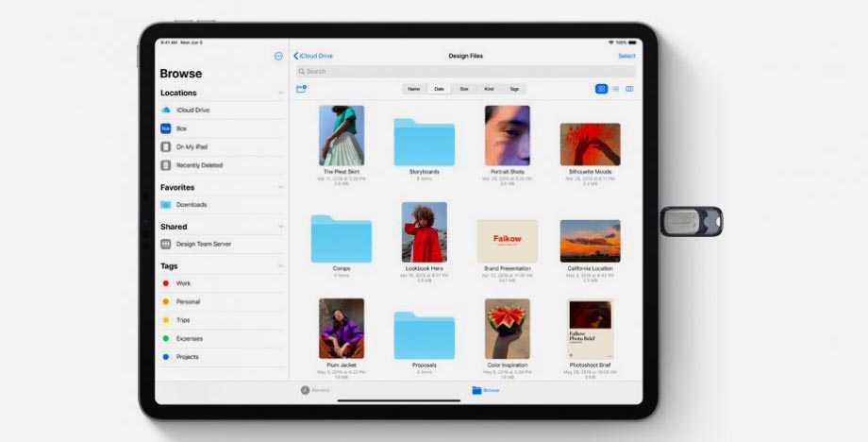This screenshot has width=868, height=442.
Task: Select the red Work tag
Action: (x=222, y=283)
